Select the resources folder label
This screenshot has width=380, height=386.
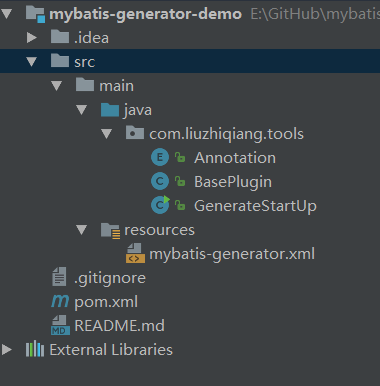pos(159,230)
